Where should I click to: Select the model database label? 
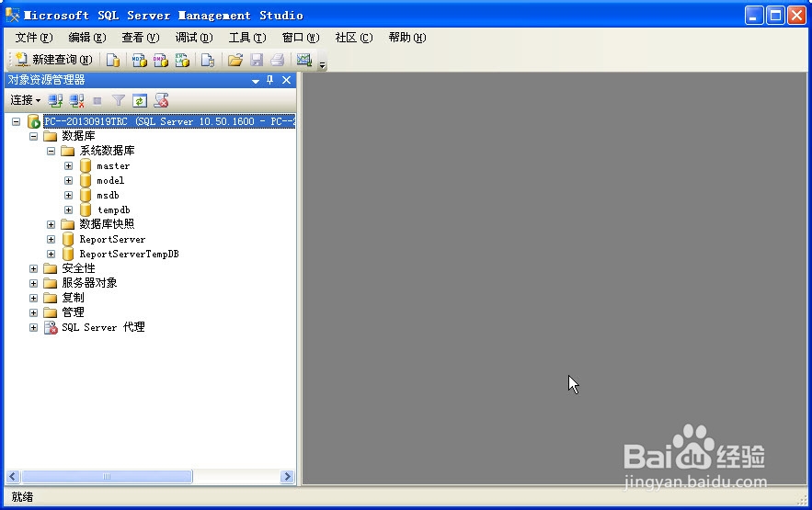110,180
